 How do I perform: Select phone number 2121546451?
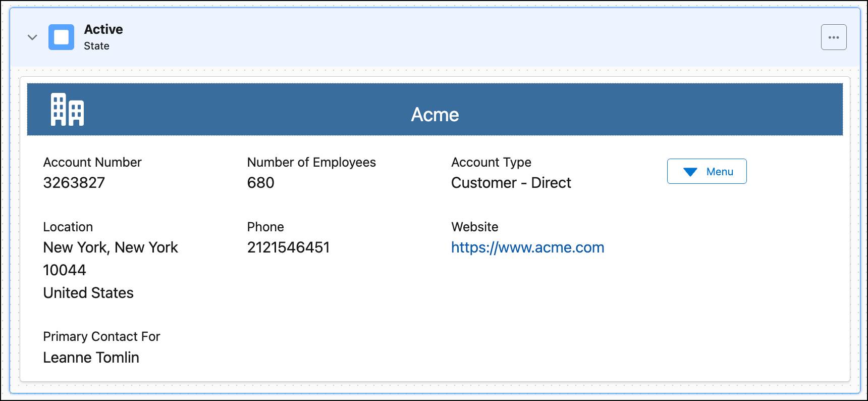pos(288,247)
